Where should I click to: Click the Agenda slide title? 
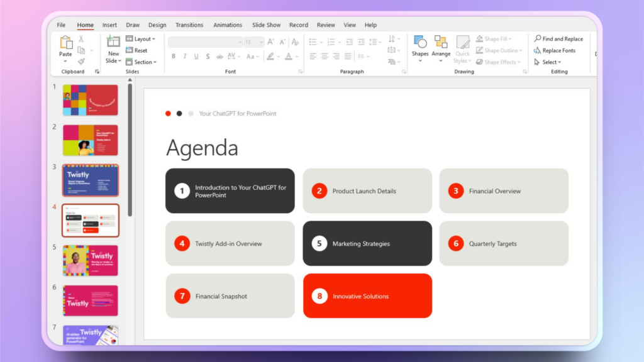(202, 147)
